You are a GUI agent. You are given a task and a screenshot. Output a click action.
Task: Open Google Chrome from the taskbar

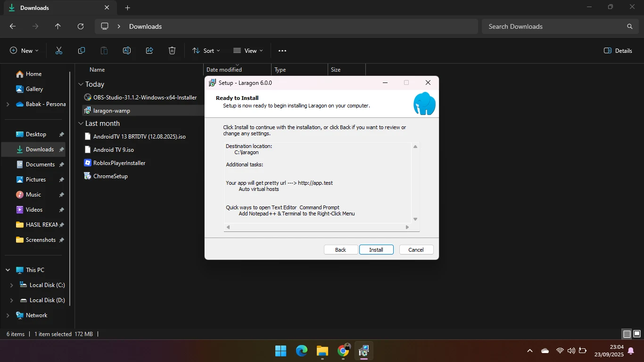tap(343, 351)
